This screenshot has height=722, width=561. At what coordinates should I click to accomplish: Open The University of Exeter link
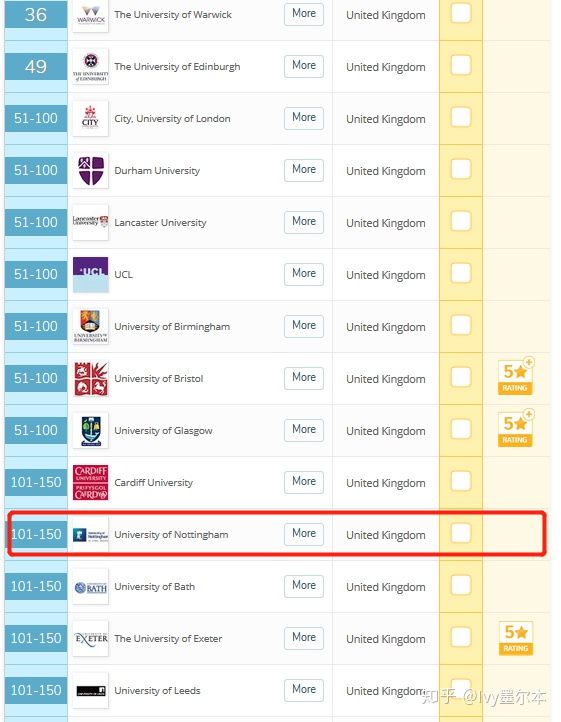168,639
